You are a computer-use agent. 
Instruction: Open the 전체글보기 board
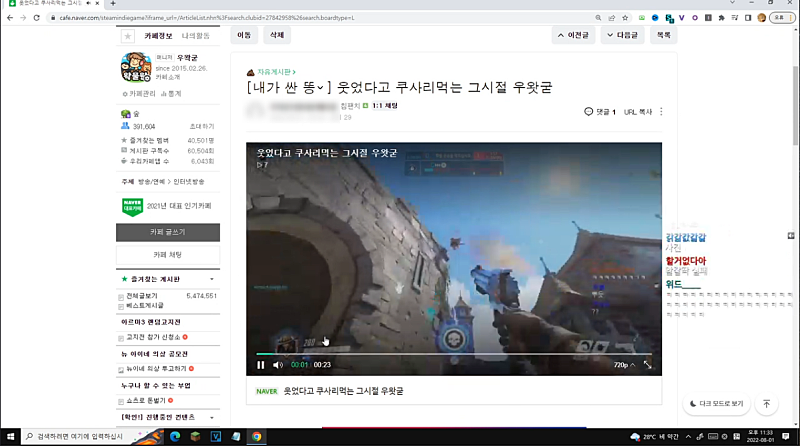(x=142, y=296)
